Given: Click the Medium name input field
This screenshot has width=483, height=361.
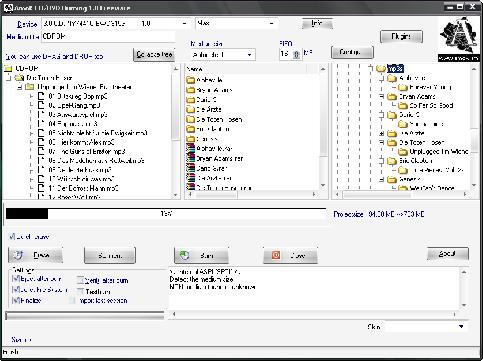Looking at the screenshot, I should [108, 37].
